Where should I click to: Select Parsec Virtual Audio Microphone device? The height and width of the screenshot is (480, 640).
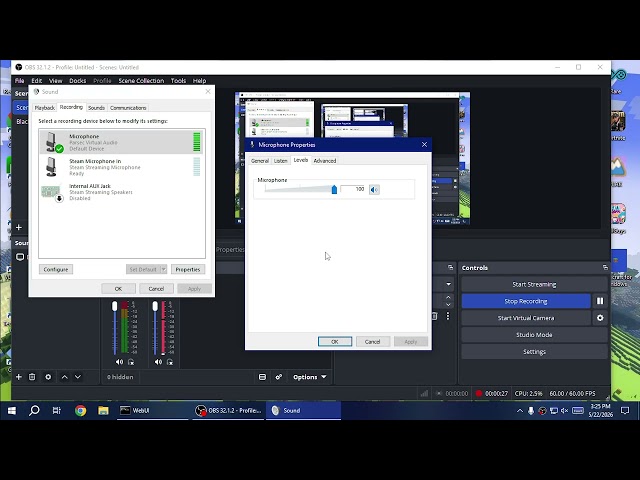pyautogui.click(x=122, y=142)
